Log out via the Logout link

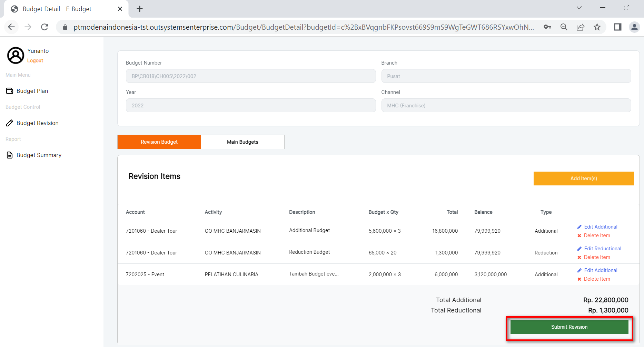click(35, 60)
